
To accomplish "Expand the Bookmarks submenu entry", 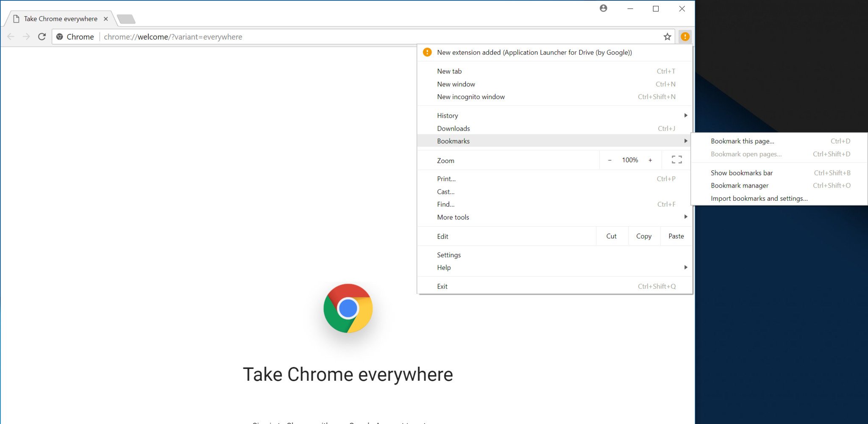I will point(555,141).
